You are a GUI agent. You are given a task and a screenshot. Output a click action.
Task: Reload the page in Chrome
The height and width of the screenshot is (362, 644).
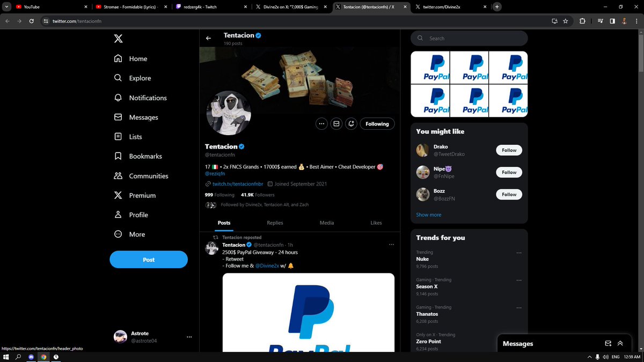(32, 21)
